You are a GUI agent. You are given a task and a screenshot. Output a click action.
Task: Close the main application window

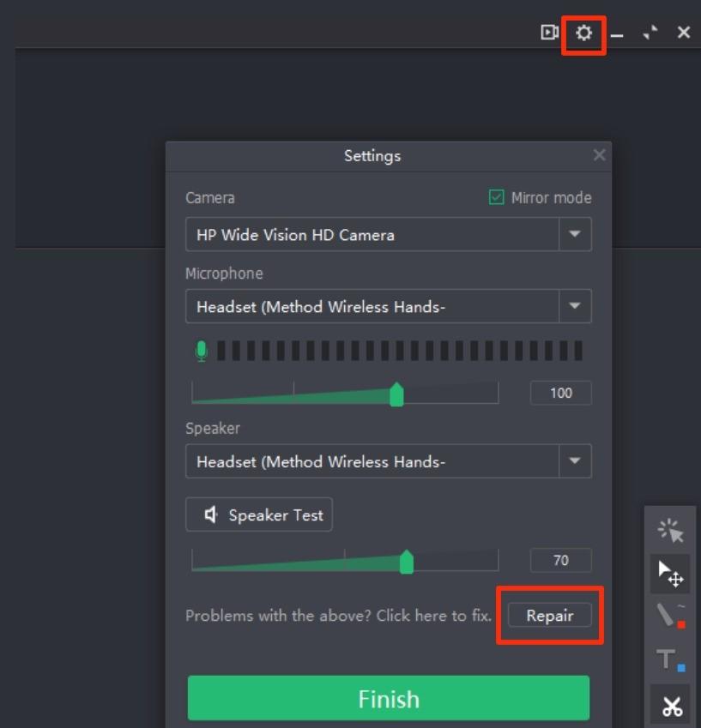coord(683,33)
